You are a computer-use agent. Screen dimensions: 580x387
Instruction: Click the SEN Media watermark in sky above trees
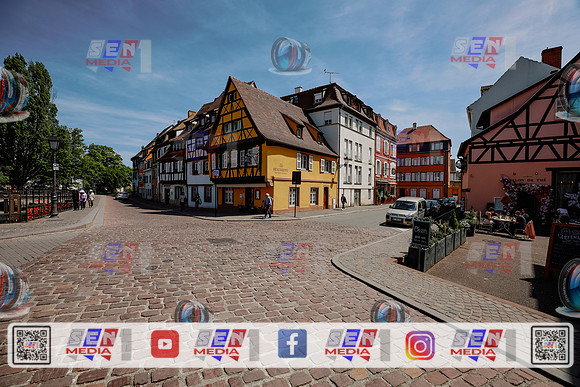pyautogui.click(x=119, y=56)
